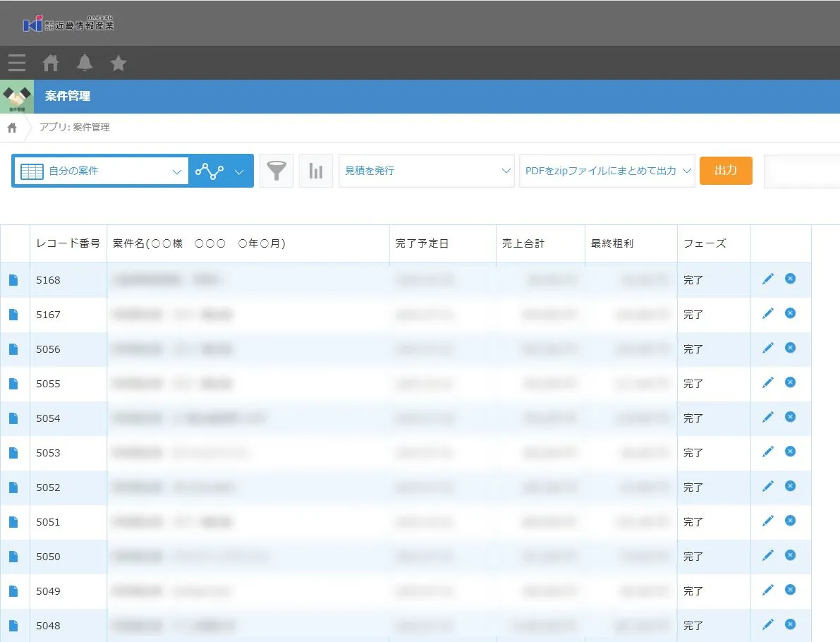Click breadcrumb home icon link
The width and height of the screenshot is (840, 642).
pyautogui.click(x=12, y=128)
